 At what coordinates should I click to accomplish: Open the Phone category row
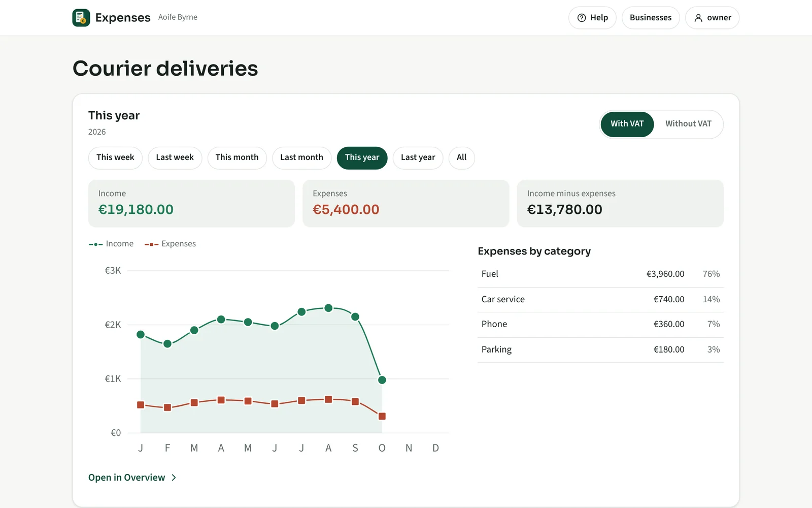pos(600,325)
